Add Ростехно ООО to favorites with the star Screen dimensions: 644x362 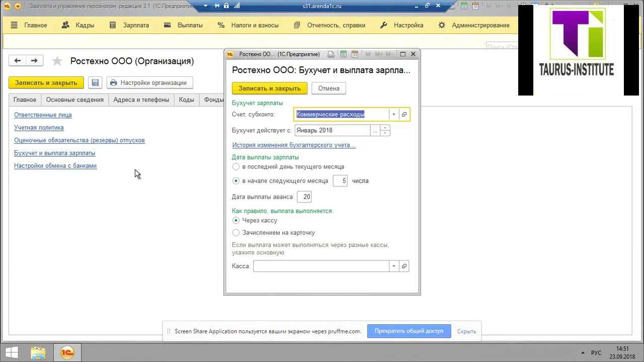(x=57, y=61)
